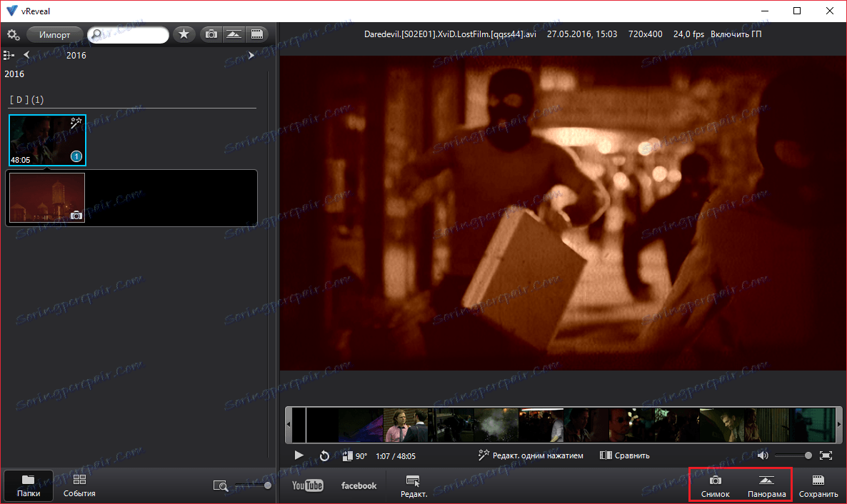Click Редакт. одним нажатием one-click fix
This screenshot has width=847, height=504.
coord(531,455)
